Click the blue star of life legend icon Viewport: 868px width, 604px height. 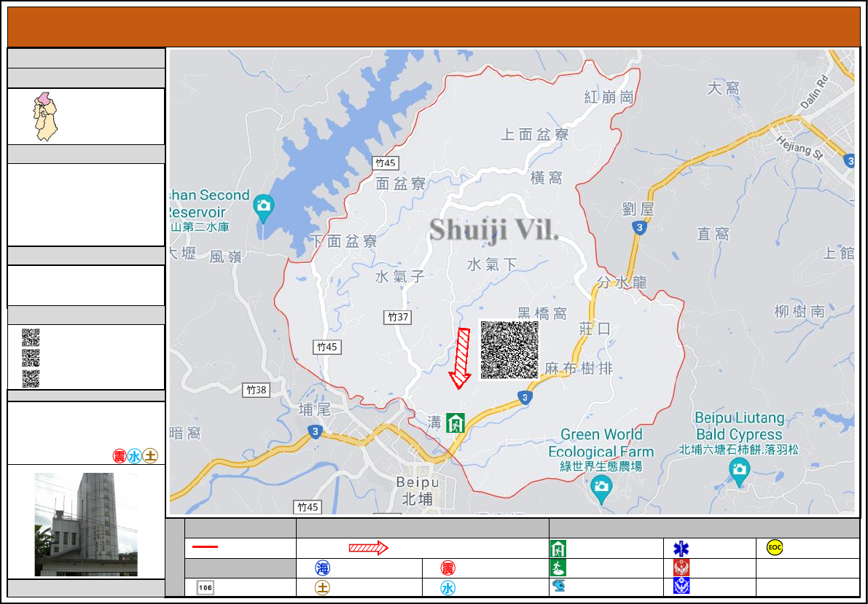[681, 549]
